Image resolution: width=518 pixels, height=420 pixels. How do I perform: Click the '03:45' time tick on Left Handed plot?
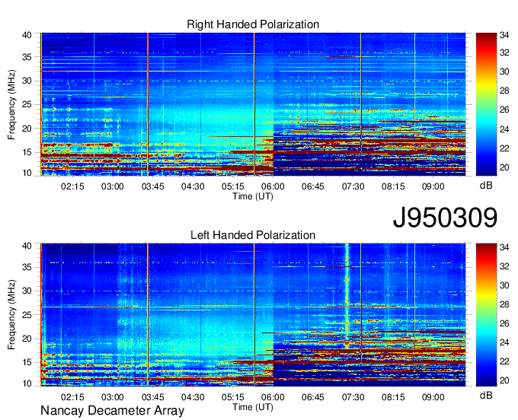coord(152,397)
